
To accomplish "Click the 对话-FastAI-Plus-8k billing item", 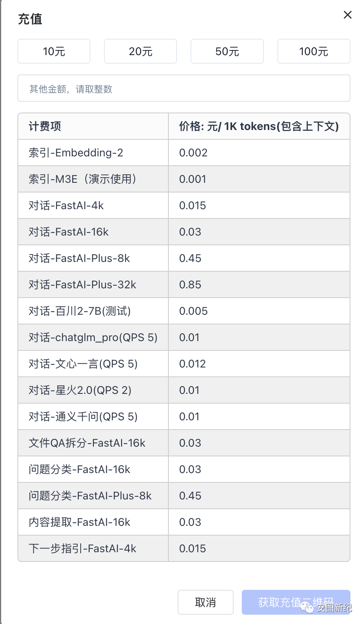I will point(79,258).
